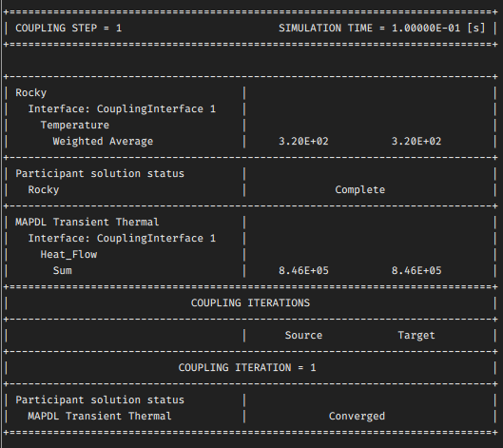Click the 'COUPLING STEP = 1' header text
The width and height of the screenshot is (503, 448).
68,29
